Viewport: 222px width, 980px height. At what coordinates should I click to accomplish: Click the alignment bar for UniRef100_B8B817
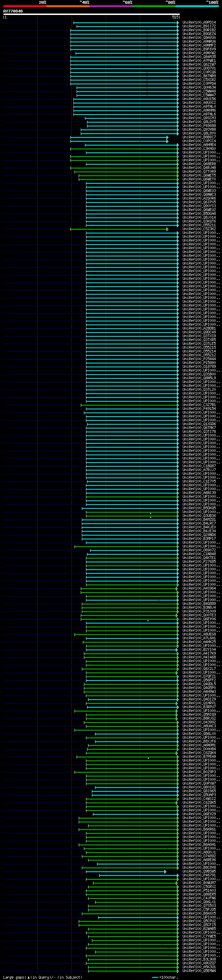pyautogui.click(x=119, y=137)
